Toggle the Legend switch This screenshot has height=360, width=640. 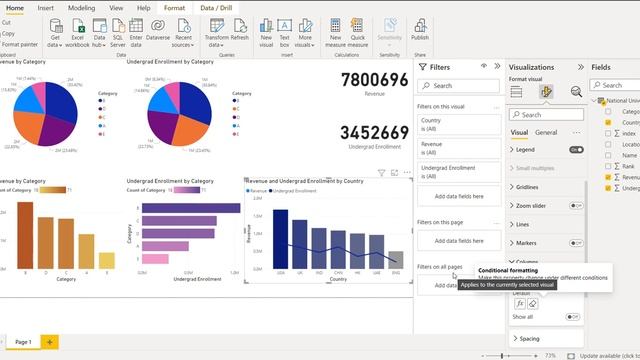coord(576,150)
